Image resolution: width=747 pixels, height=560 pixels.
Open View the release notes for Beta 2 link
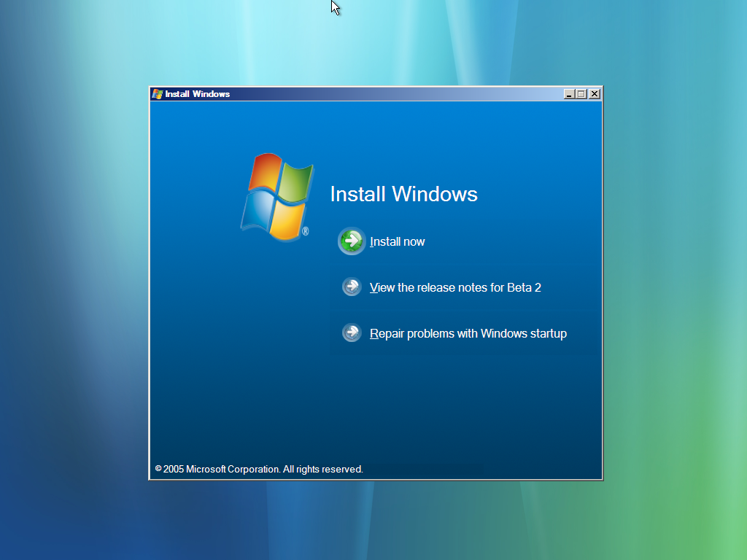click(455, 287)
